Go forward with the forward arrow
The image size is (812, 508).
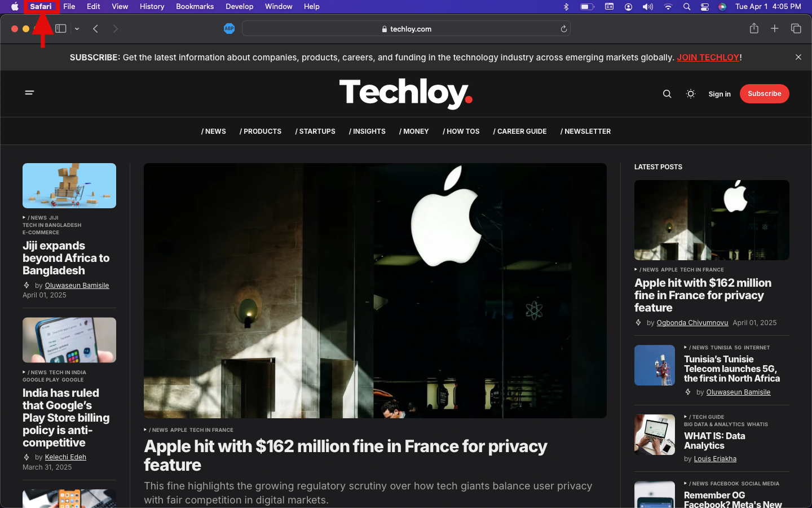click(x=116, y=29)
